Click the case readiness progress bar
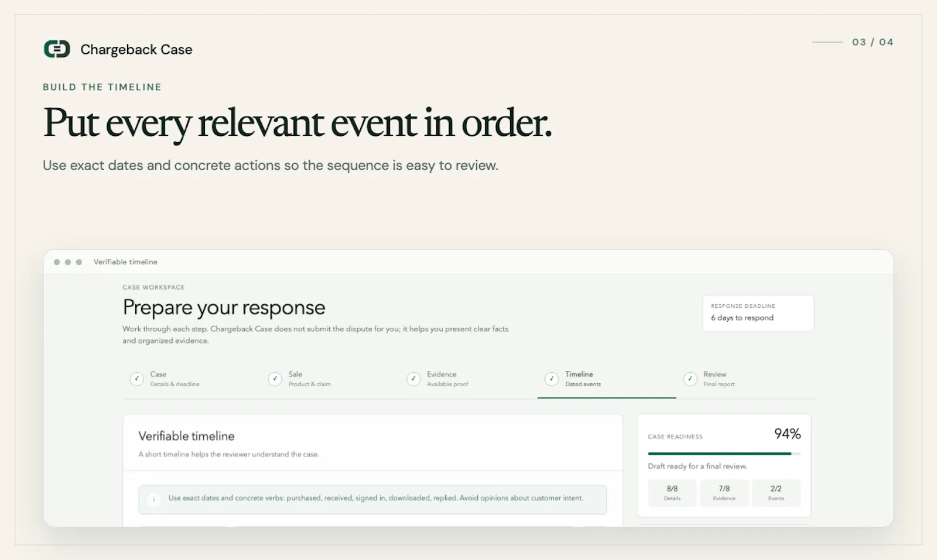The width and height of the screenshot is (937, 560). pos(724,454)
